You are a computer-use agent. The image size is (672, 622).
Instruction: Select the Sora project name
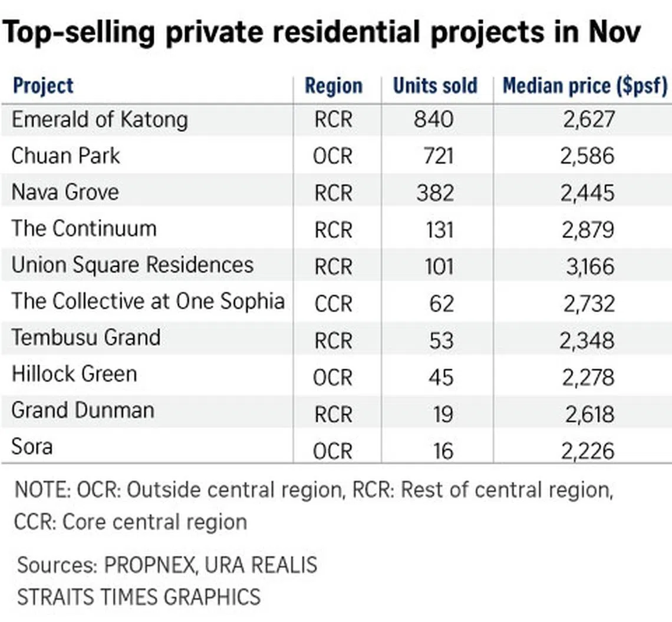coord(32,446)
